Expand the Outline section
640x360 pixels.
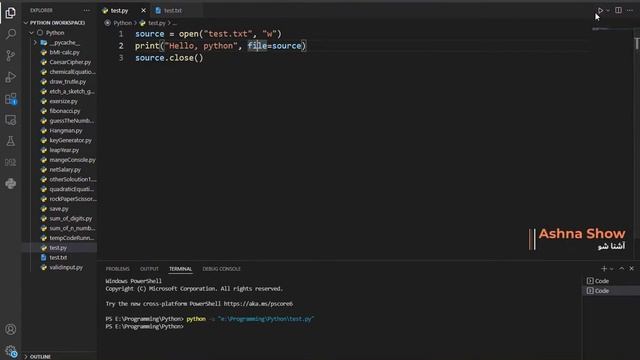click(x=59, y=356)
